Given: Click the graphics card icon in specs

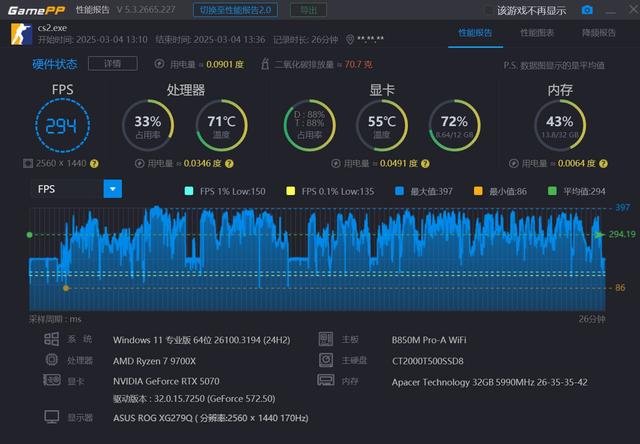Looking at the screenshot, I should 52,380.
